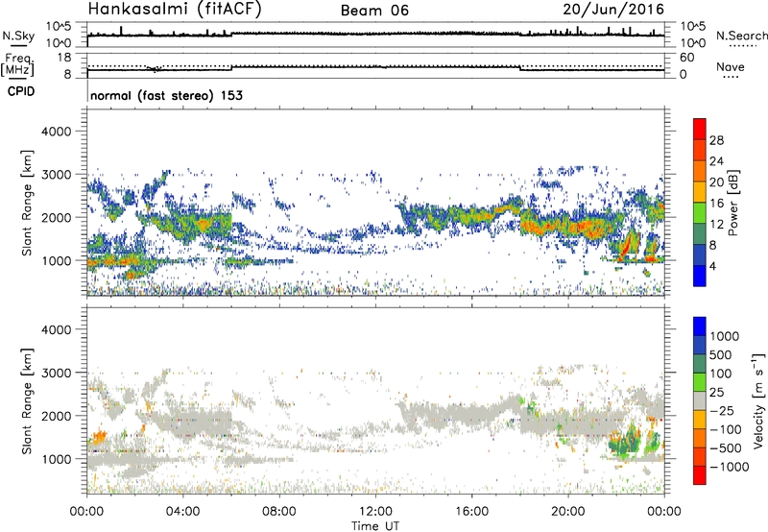Click the 'Nave' legend label
Image resolution: width=768 pixels, height=532 pixels.
pyautogui.click(x=730, y=66)
